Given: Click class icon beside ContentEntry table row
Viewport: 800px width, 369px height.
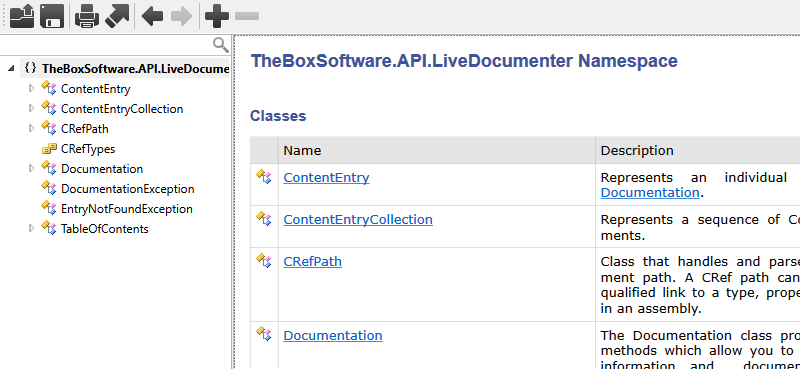Looking at the screenshot, I should pos(264,177).
